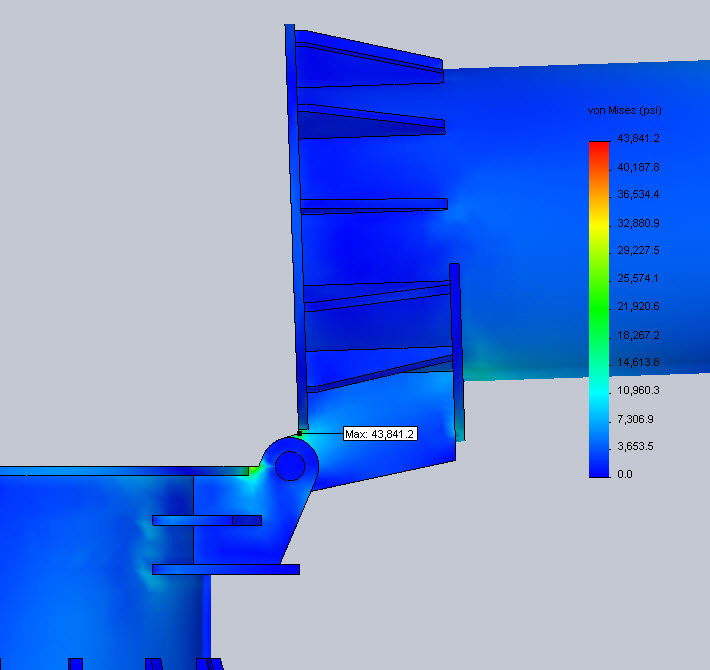Click the 14,613.8 legend value

[638, 362]
